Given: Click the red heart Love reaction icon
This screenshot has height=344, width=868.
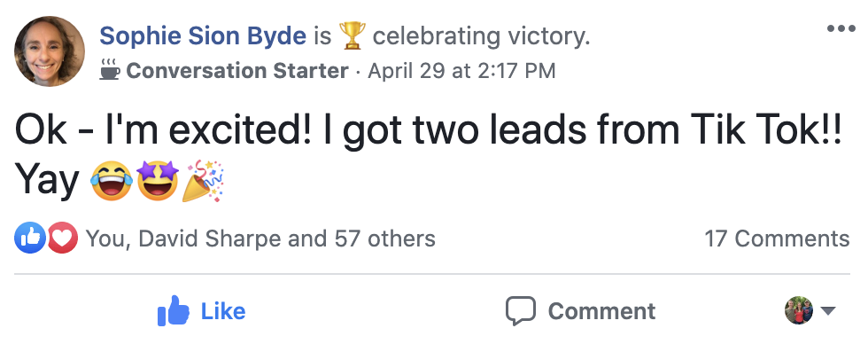Looking at the screenshot, I should pos(62,238).
